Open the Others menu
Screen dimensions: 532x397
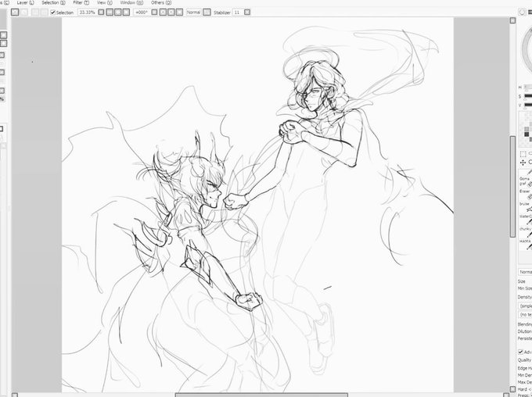(x=161, y=2)
